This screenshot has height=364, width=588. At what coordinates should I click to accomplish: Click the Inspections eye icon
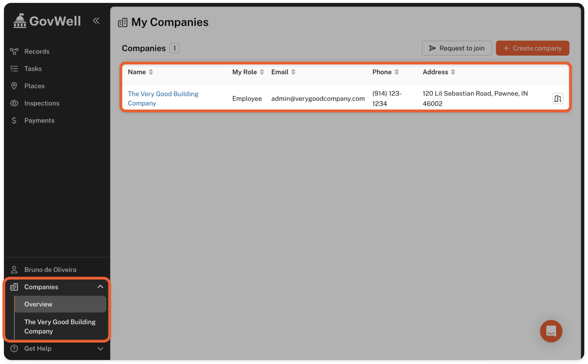pos(14,103)
